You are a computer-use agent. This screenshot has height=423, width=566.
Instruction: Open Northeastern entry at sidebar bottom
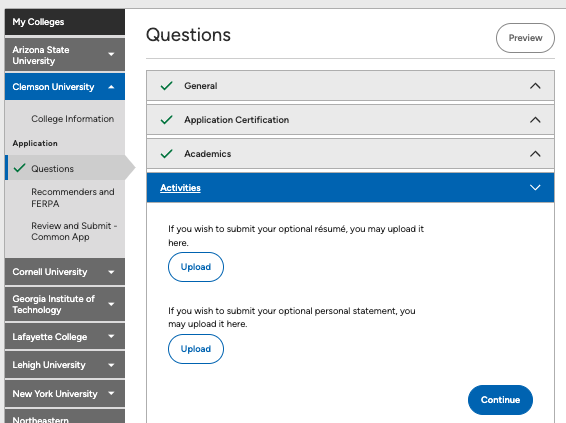pyautogui.click(x=65, y=416)
